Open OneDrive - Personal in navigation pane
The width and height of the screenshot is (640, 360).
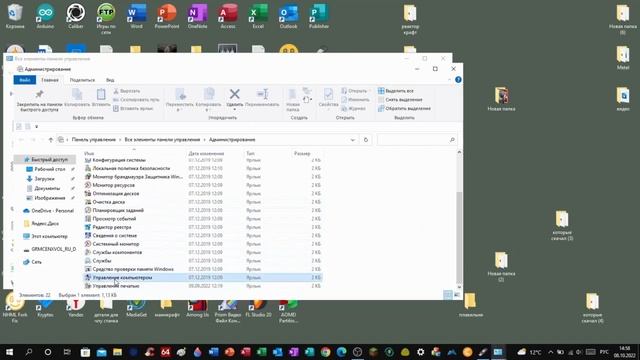coord(49,211)
